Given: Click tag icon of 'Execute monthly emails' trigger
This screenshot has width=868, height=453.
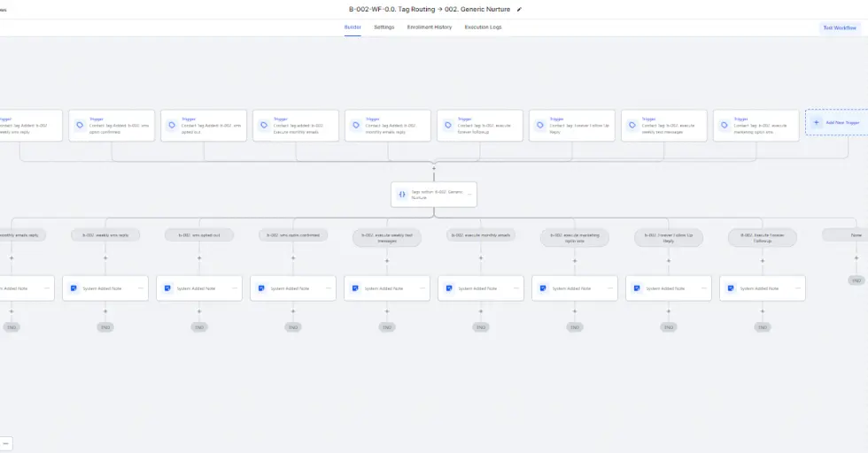Looking at the screenshot, I should (264, 125).
